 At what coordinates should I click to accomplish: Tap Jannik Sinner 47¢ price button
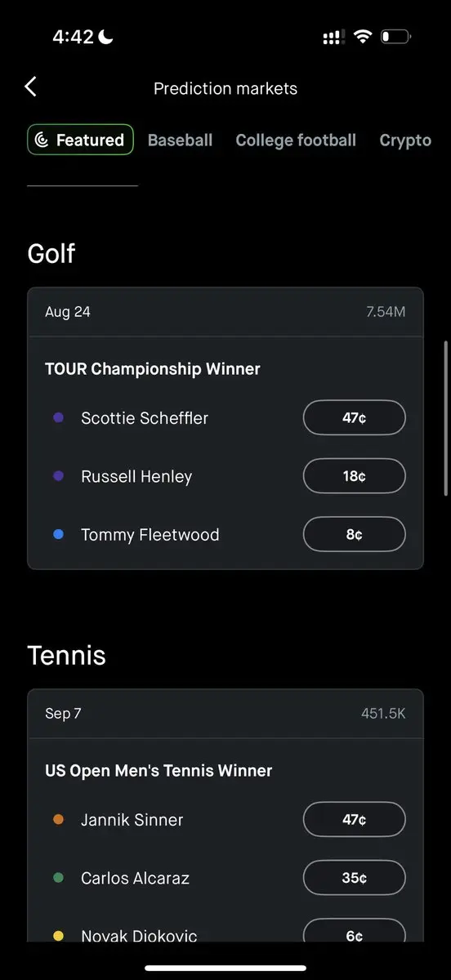click(355, 820)
